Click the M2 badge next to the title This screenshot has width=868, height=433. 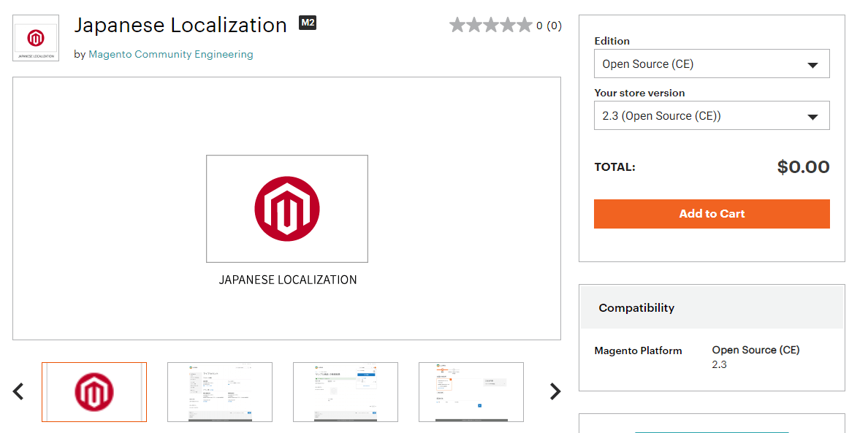pos(308,23)
